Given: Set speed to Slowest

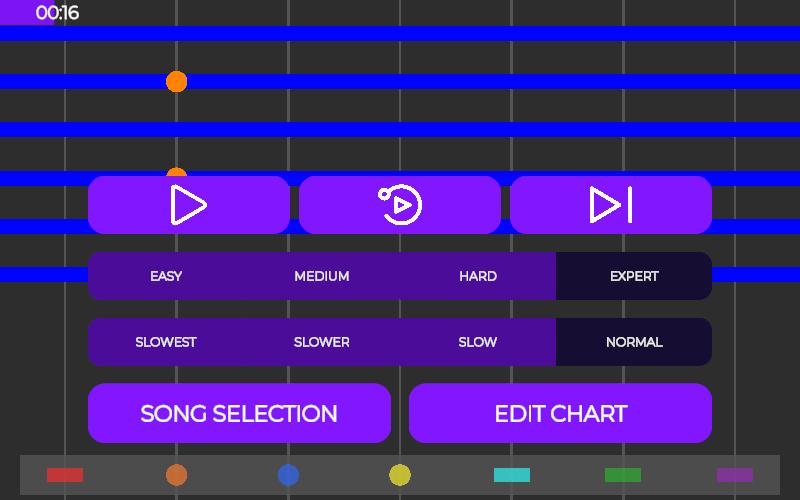Looking at the screenshot, I should point(166,342).
